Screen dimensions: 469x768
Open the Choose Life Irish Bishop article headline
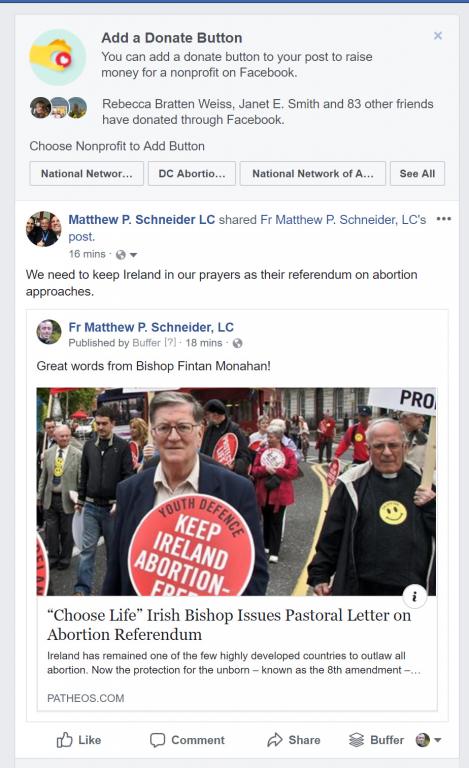(229, 624)
